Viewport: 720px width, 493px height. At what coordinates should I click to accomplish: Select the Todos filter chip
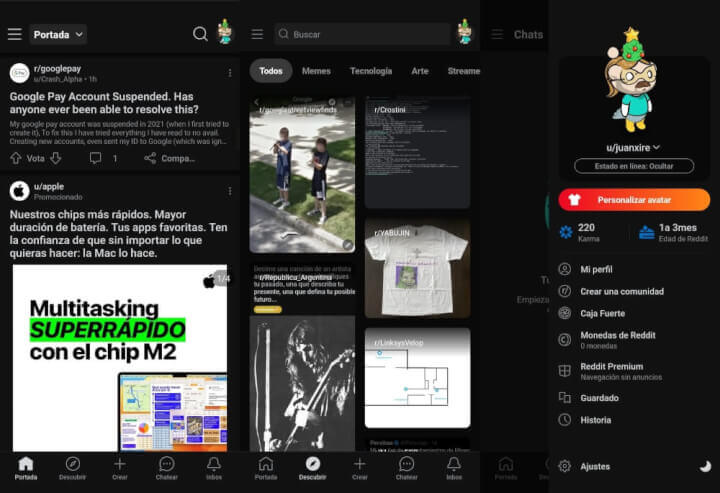coord(271,71)
